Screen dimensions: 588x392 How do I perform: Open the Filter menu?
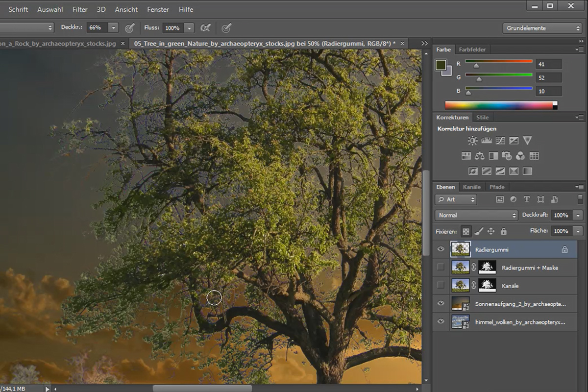tap(80, 9)
